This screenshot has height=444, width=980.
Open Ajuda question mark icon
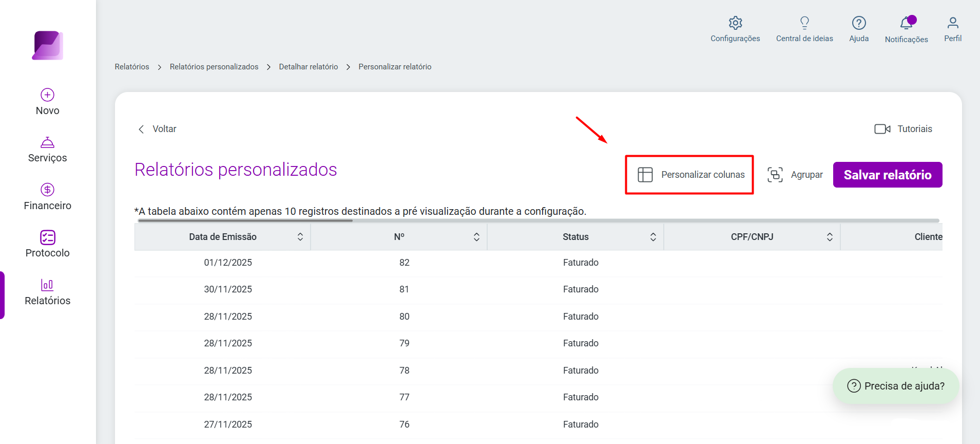859,23
